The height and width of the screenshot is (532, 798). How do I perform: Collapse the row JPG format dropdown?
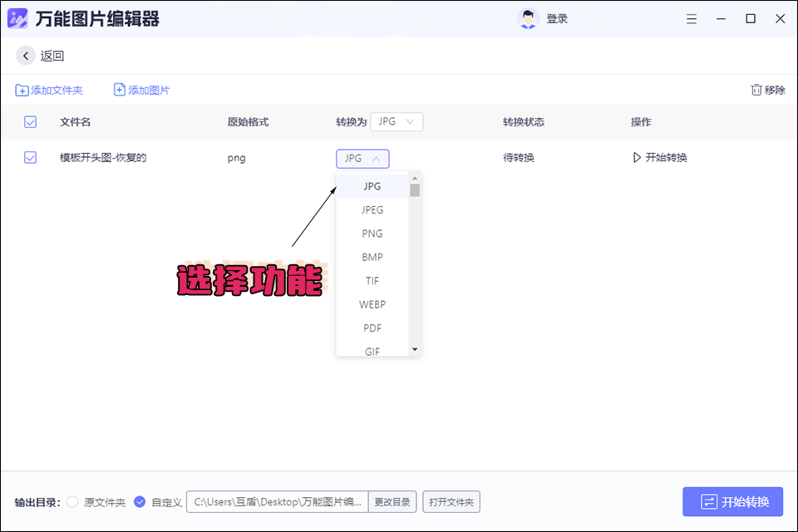point(362,158)
